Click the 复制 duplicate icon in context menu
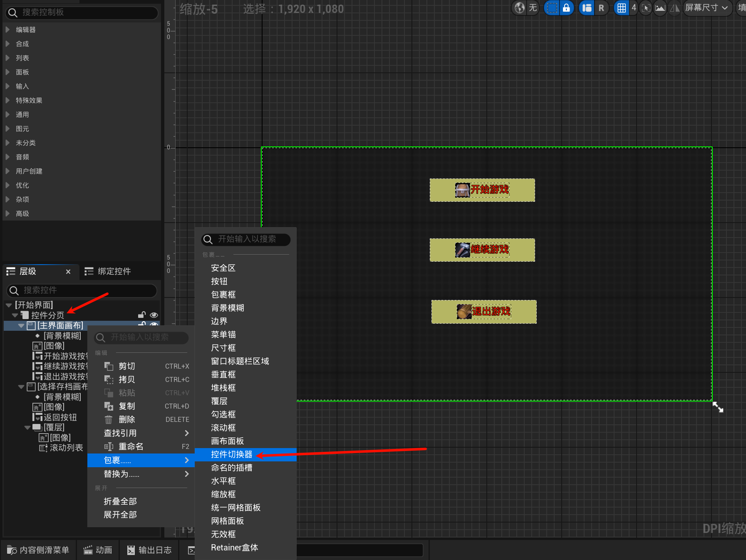 click(x=109, y=406)
